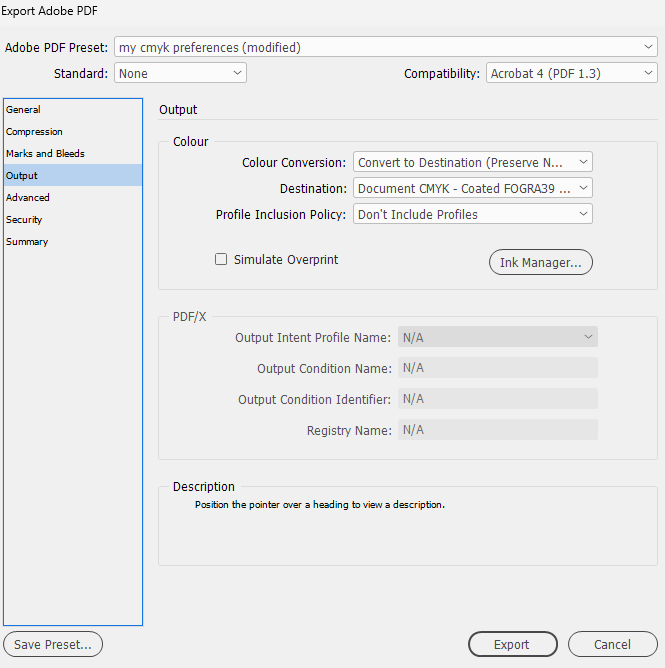Expand the Destination profile dropdown
The height and width of the screenshot is (668, 665).
coord(472,188)
